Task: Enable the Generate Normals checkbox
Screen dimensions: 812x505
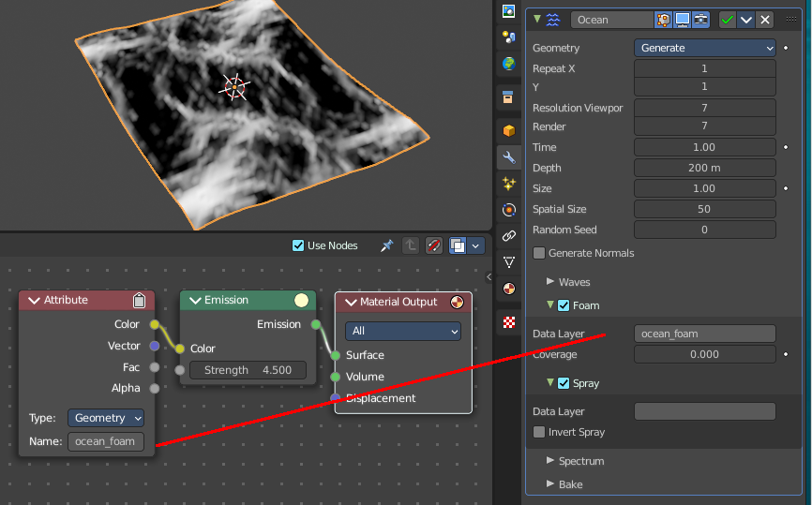Action: coord(539,253)
